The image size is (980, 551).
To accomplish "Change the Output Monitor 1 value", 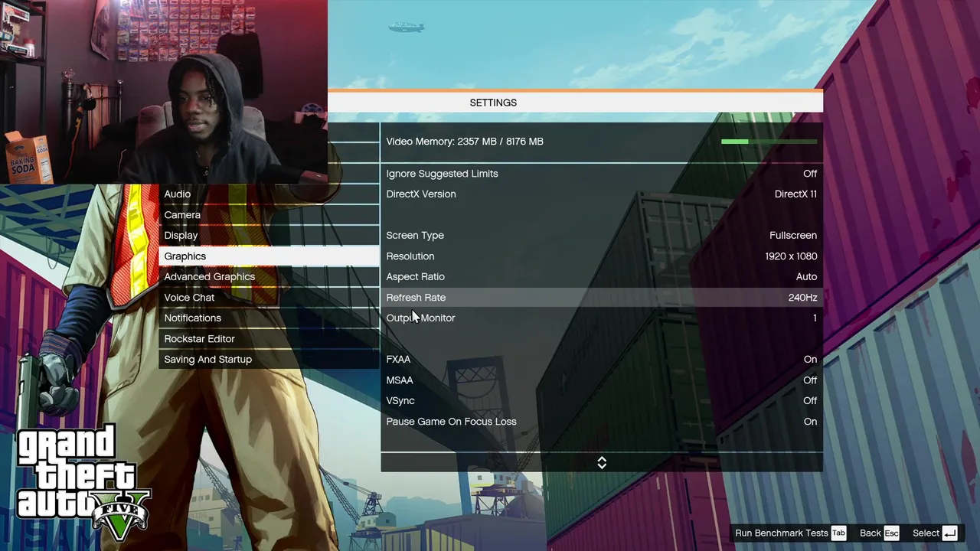I will coord(815,318).
